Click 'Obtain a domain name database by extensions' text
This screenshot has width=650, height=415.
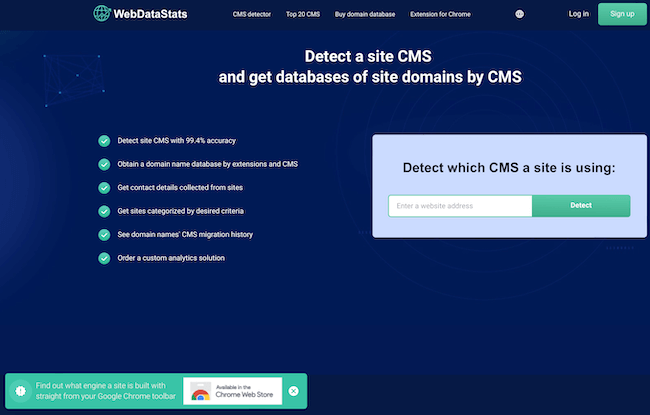coord(207,164)
